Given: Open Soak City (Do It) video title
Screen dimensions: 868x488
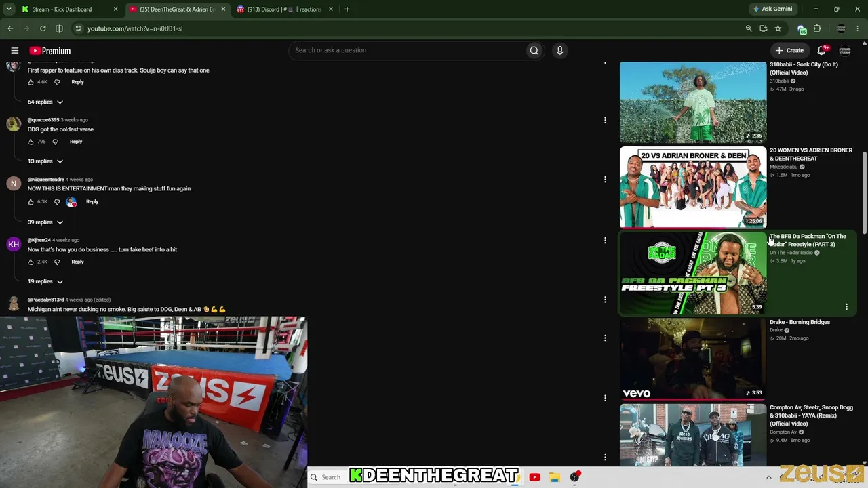Looking at the screenshot, I should [x=804, y=68].
